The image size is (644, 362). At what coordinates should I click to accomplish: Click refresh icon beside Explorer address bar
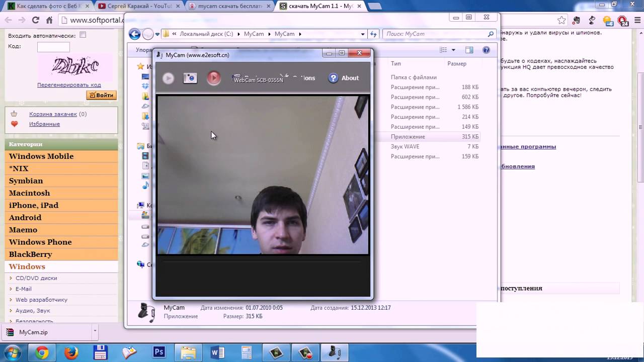pyautogui.click(x=373, y=34)
